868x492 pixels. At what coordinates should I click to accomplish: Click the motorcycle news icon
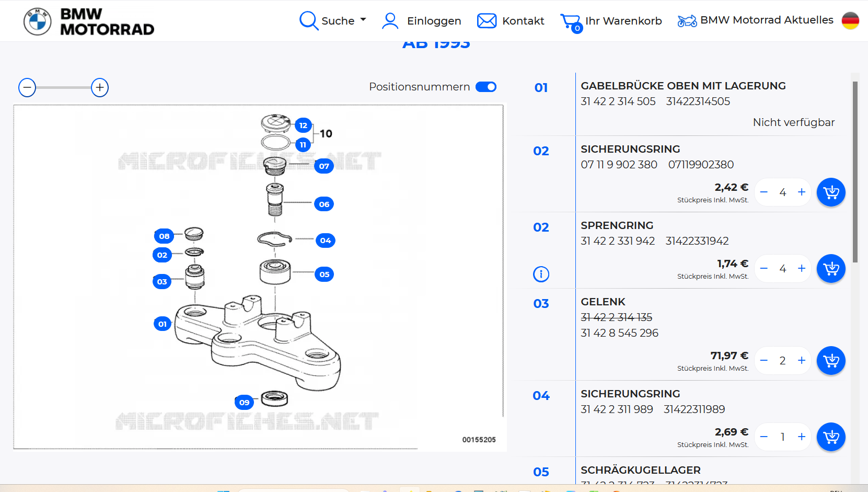click(687, 21)
